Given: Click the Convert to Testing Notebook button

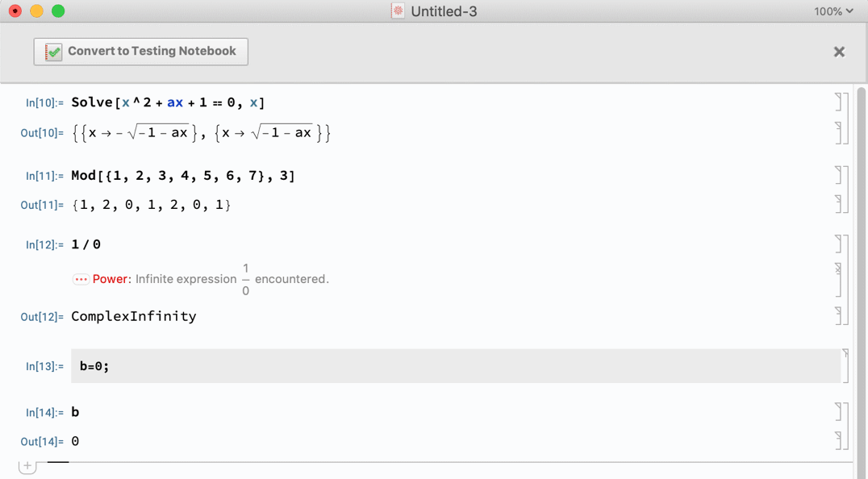Looking at the screenshot, I should coord(141,52).
